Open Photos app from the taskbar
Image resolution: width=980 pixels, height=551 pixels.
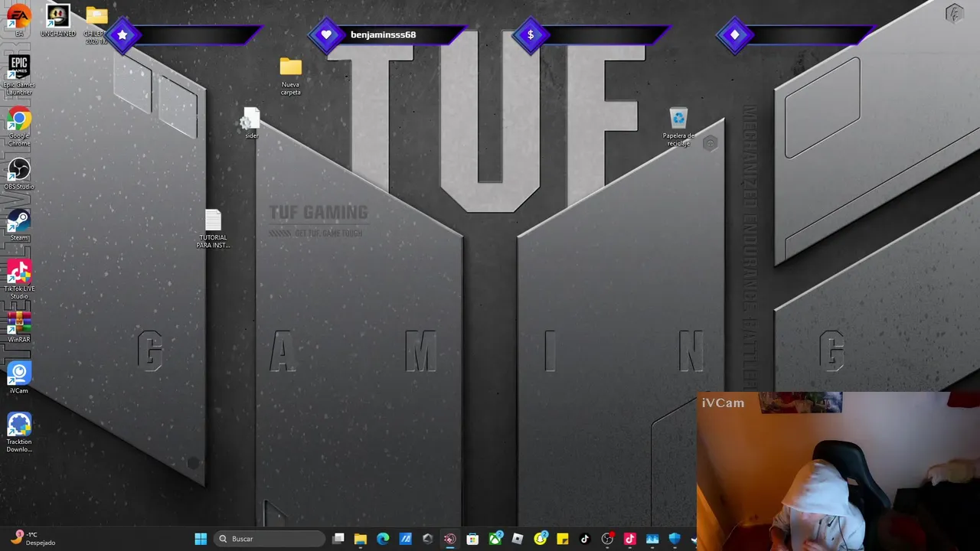[652, 539]
